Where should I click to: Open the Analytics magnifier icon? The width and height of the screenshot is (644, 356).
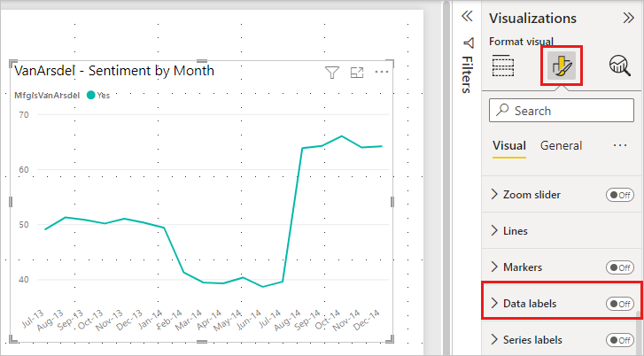pos(620,66)
